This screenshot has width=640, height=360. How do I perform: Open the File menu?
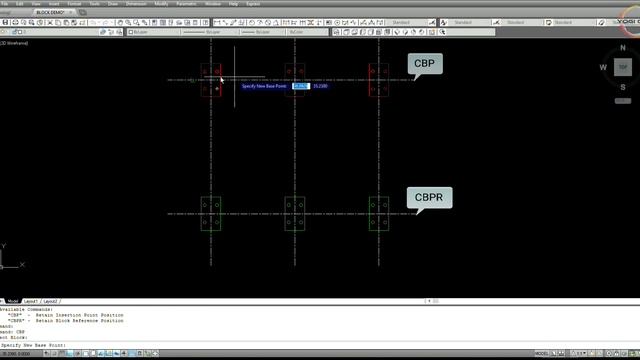[5, 4]
